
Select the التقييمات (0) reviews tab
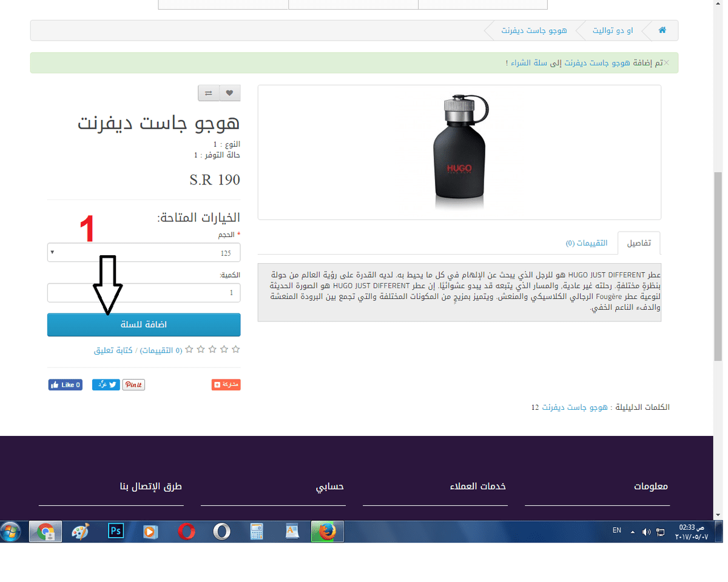pyautogui.click(x=587, y=243)
